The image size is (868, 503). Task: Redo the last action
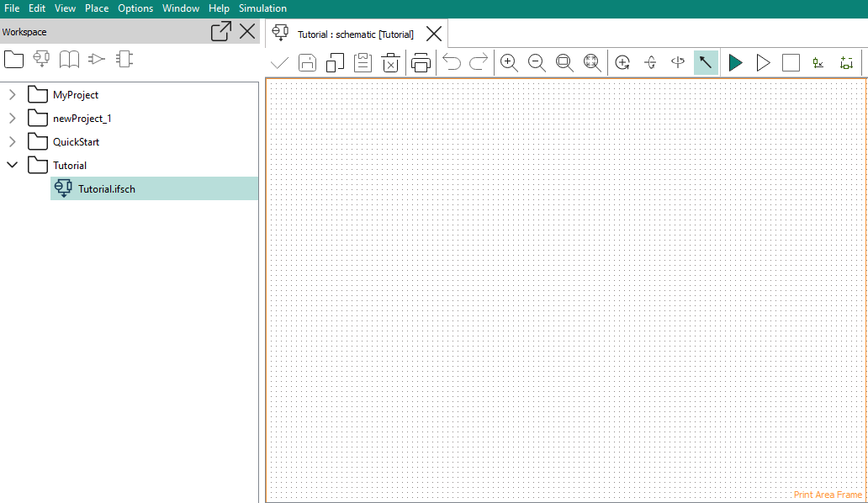479,62
